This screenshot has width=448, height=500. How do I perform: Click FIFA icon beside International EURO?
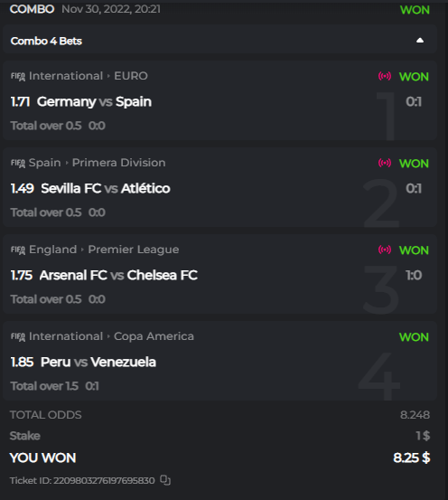point(18,77)
